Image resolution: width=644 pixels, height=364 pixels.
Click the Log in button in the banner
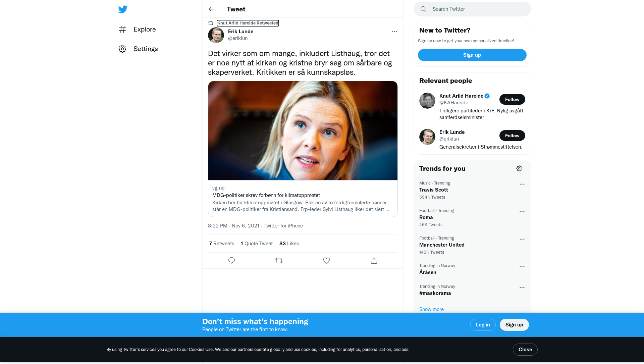click(x=483, y=325)
